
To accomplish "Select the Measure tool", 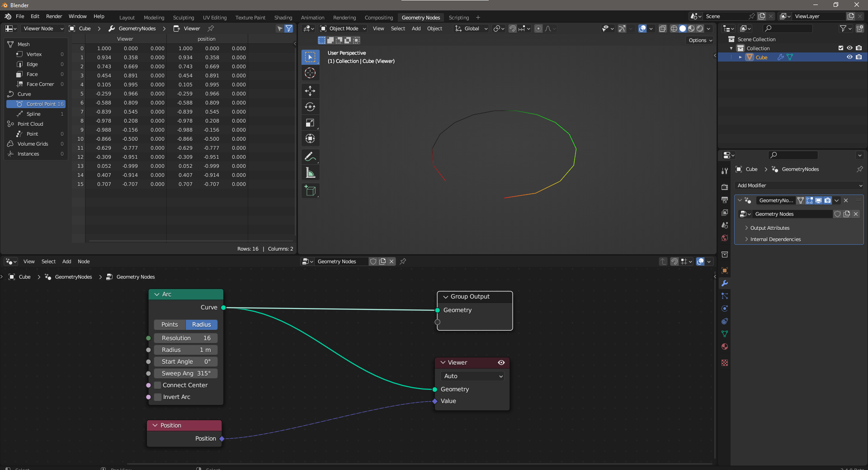I will (x=310, y=172).
